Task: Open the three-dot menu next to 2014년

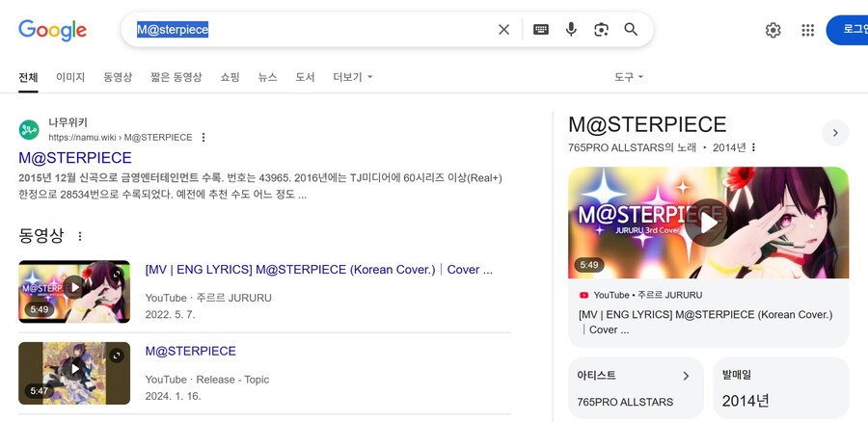Action: tap(753, 147)
